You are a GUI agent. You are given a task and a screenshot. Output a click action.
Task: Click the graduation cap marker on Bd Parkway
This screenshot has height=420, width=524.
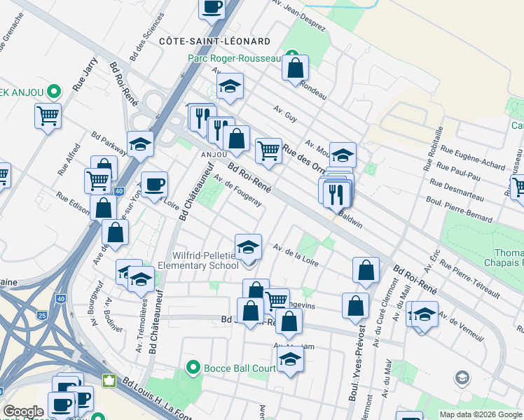[x=140, y=145]
